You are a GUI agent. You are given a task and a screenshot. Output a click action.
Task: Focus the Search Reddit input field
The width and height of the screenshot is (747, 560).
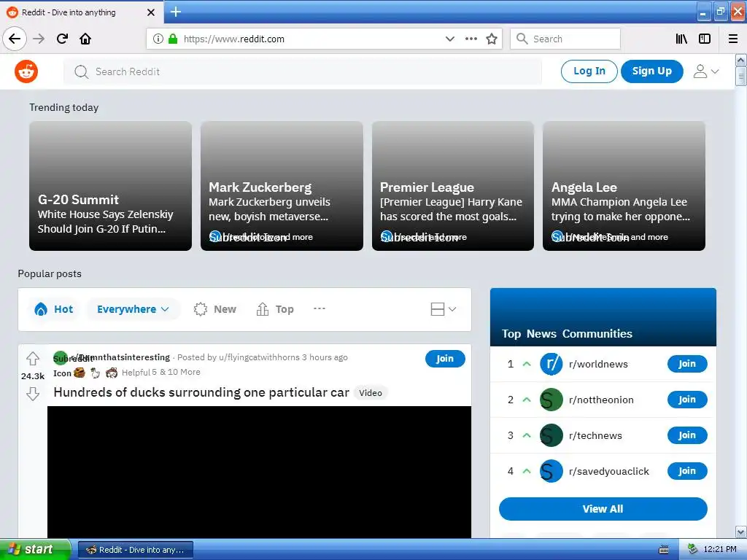pyautogui.click(x=303, y=71)
